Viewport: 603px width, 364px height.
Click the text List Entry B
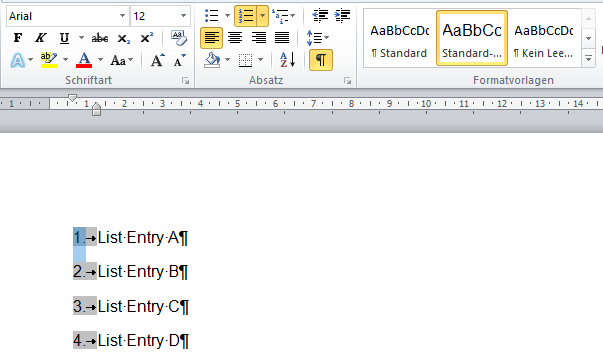click(x=138, y=272)
